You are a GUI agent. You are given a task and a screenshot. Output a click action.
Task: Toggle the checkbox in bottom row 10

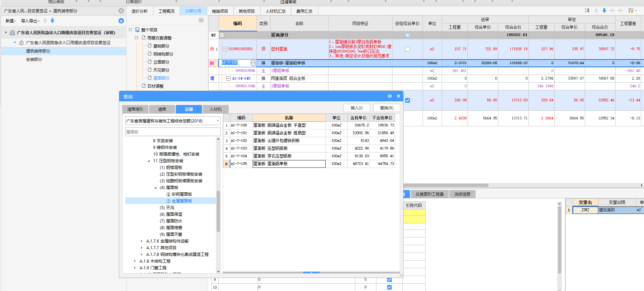pos(389,287)
